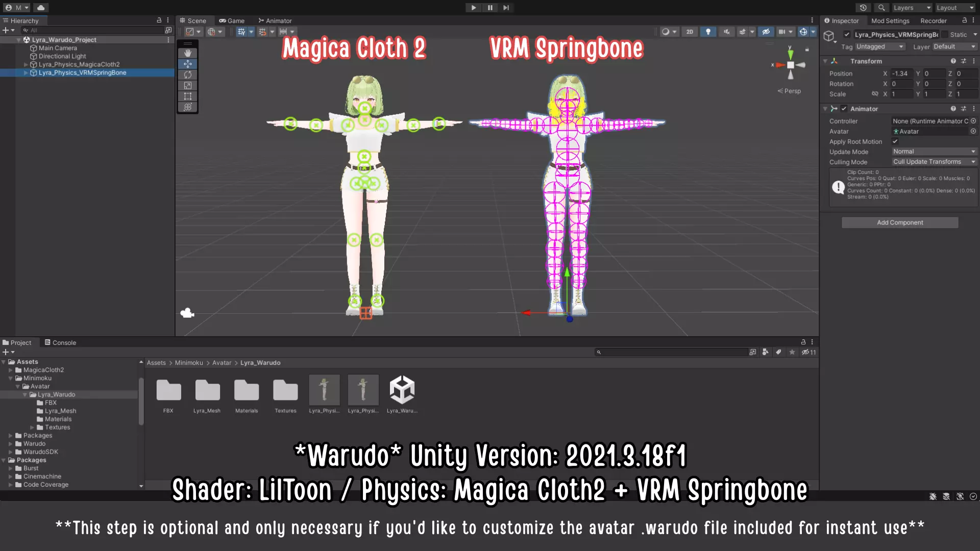Click Add Component button
Viewport: 980px width, 551px height.
click(x=900, y=222)
